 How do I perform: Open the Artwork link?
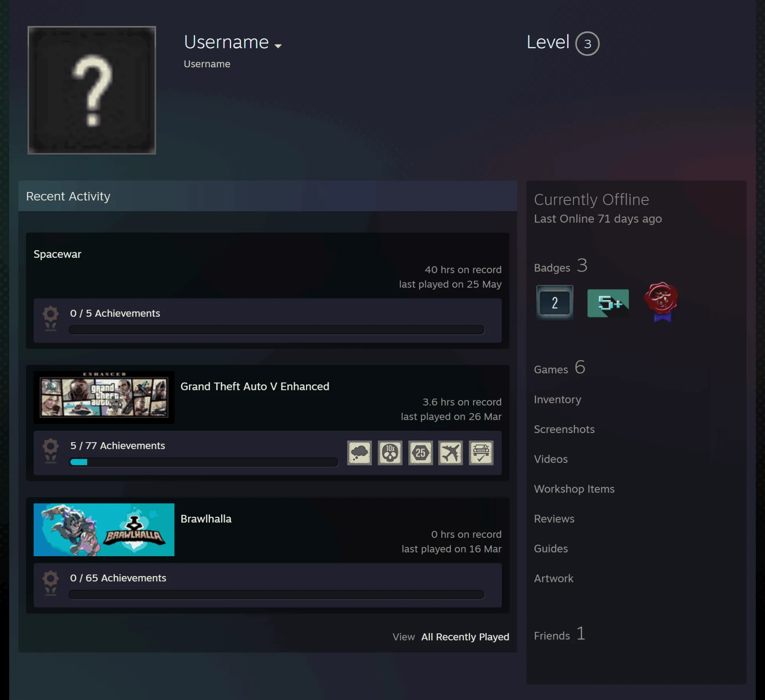click(x=553, y=578)
